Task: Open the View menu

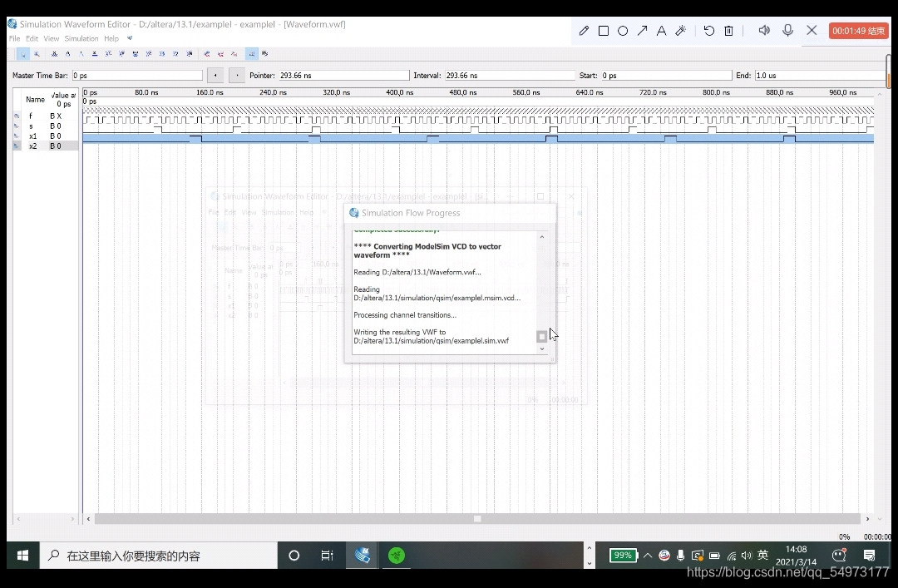Action: [51, 38]
